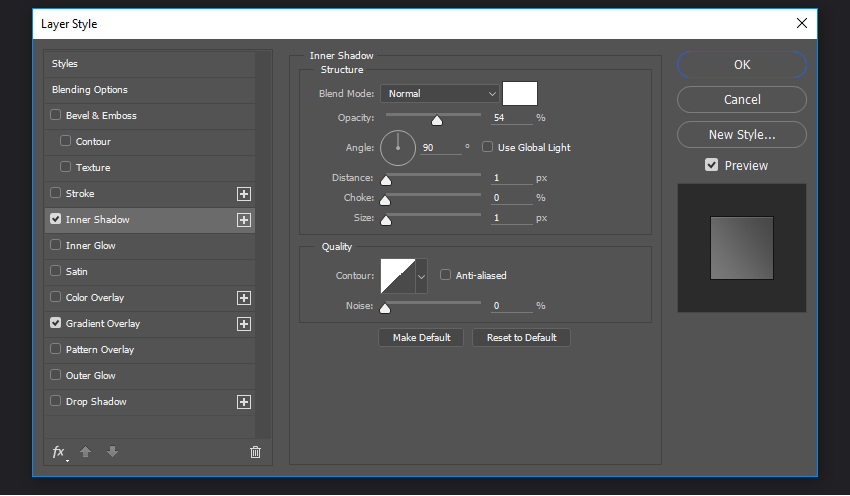
Task: Click Make Default button
Action: pyautogui.click(x=421, y=338)
